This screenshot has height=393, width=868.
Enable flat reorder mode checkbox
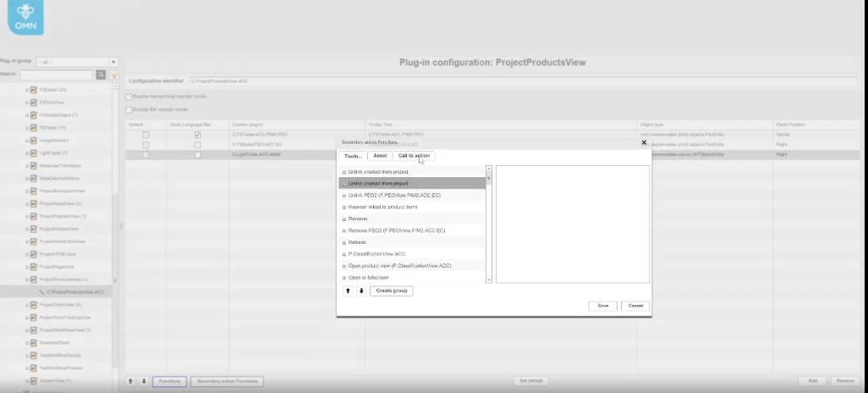[x=129, y=109]
